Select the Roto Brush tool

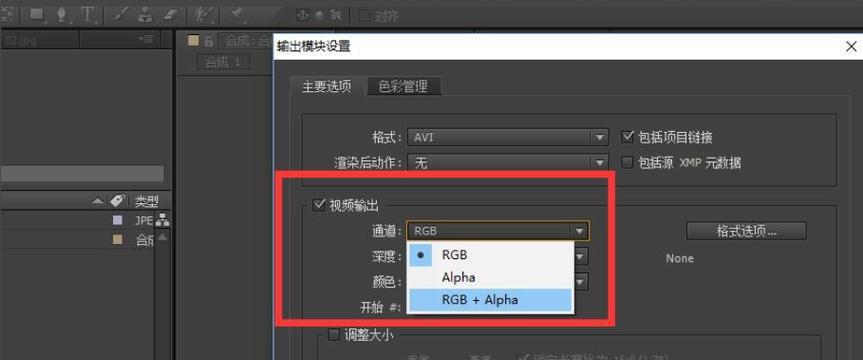point(203,15)
